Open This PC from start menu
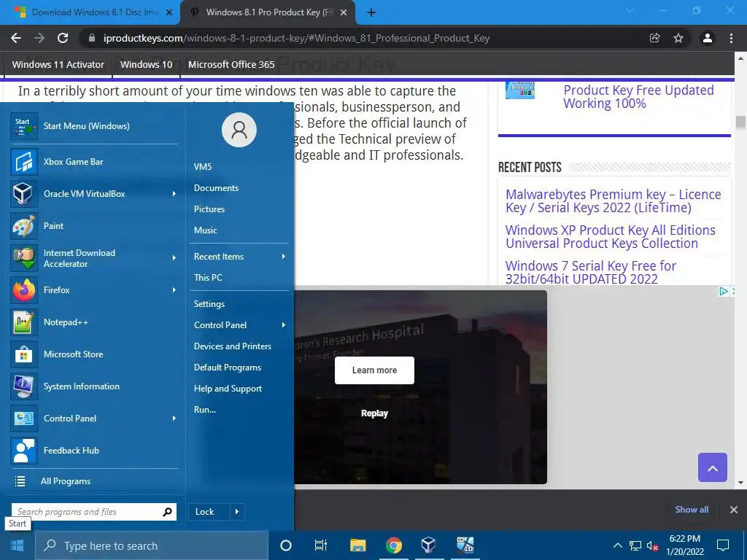747x560 pixels. click(208, 278)
